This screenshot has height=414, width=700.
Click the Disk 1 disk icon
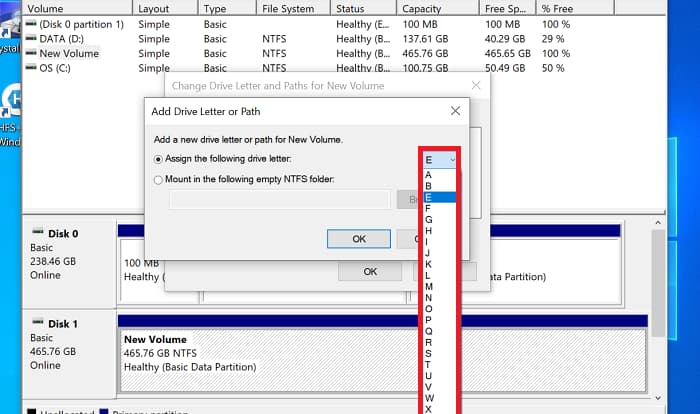click(x=37, y=323)
